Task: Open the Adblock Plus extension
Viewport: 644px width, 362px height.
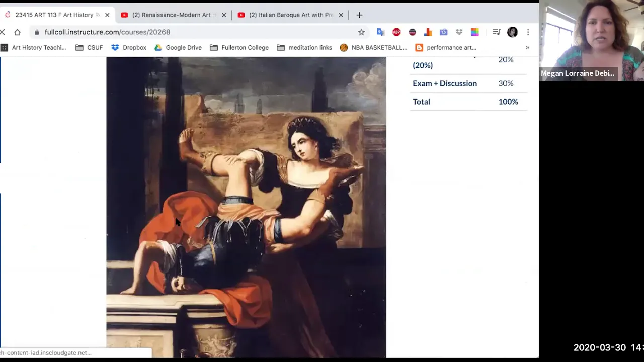Action: click(396, 32)
